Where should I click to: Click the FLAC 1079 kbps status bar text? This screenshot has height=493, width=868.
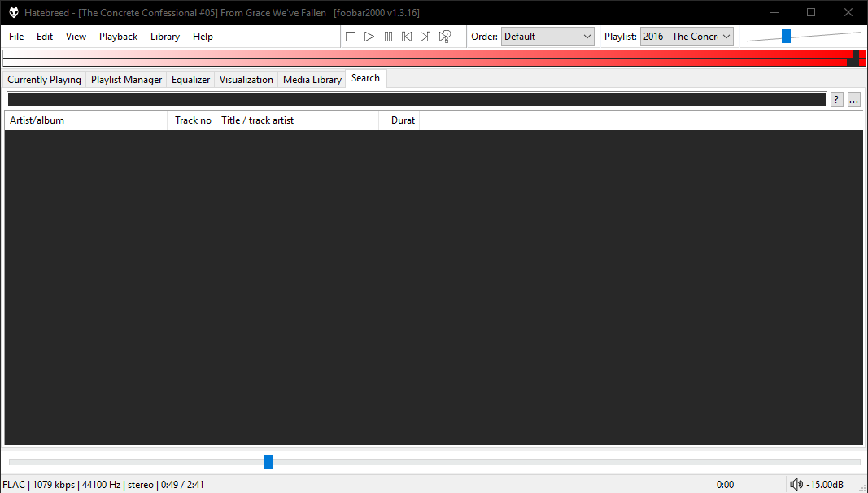coord(103,485)
